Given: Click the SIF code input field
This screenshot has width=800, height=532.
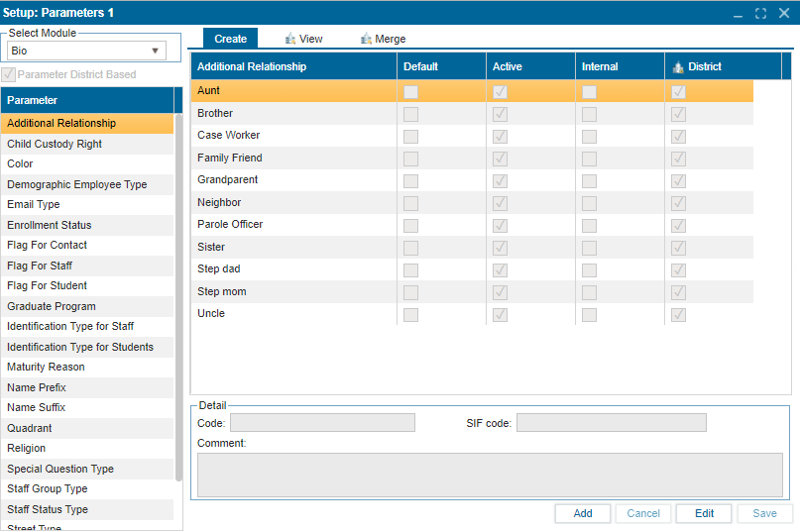Looking at the screenshot, I should (x=611, y=423).
